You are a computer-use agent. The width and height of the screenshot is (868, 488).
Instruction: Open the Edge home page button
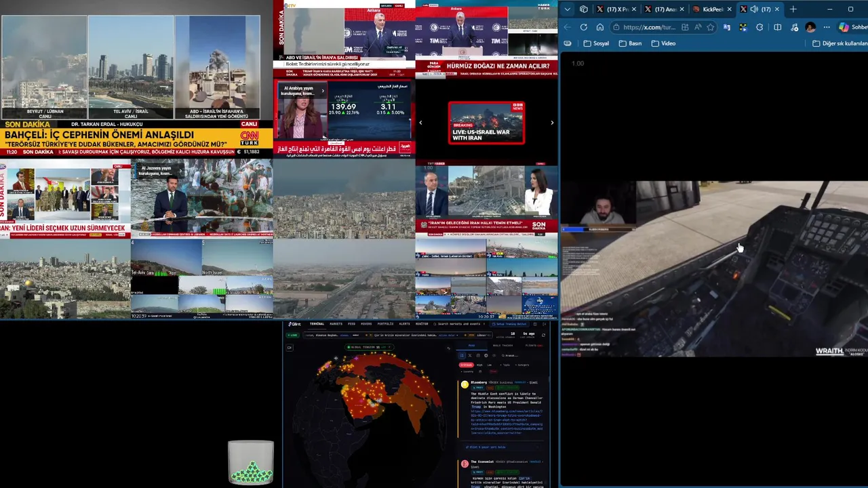(x=600, y=27)
